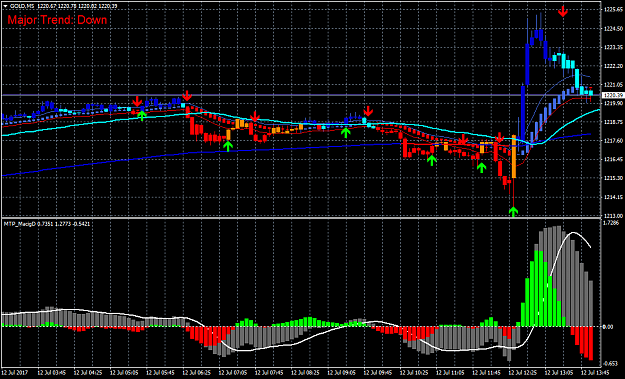
Task: Select the green buy arrow near 07:05
Action: [228, 146]
